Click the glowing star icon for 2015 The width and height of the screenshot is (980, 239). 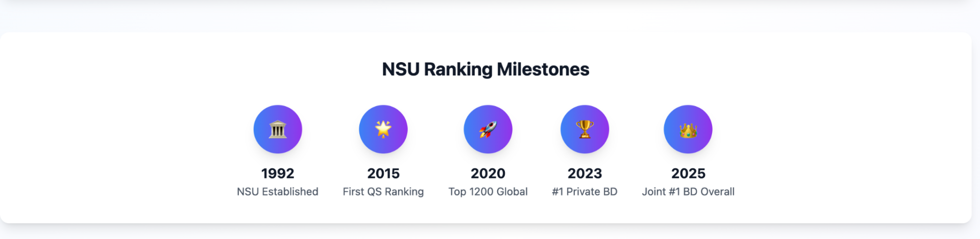pos(383,129)
